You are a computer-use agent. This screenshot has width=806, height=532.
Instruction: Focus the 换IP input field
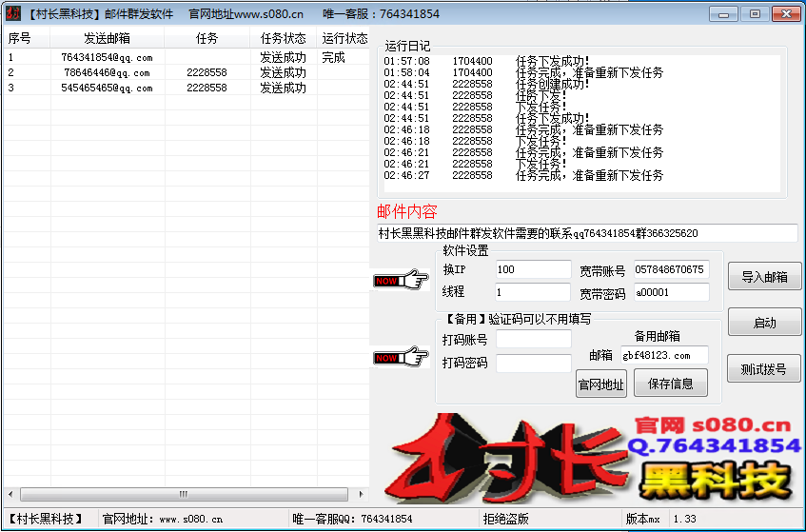pyautogui.click(x=533, y=269)
